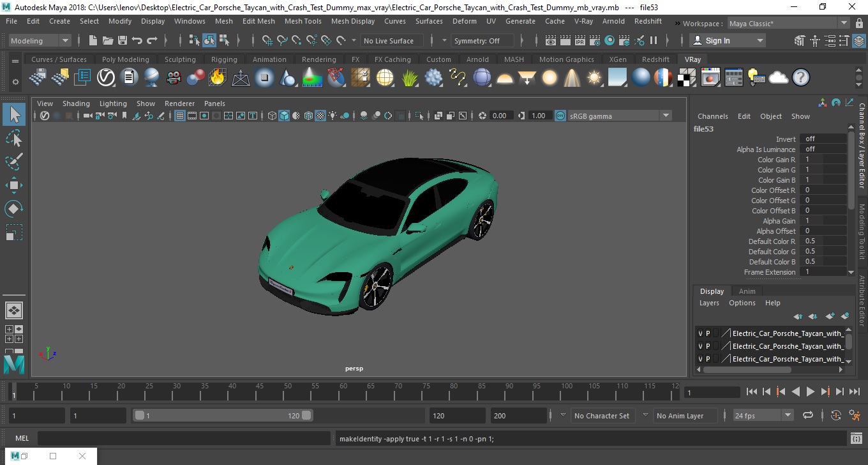
Task: Open the V-Ray help question mark icon
Action: 801,78
